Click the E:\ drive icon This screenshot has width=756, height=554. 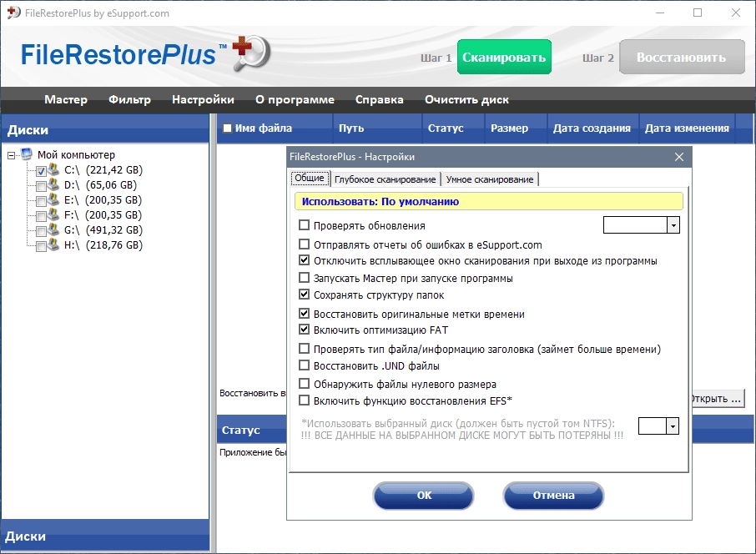pyautogui.click(x=53, y=199)
